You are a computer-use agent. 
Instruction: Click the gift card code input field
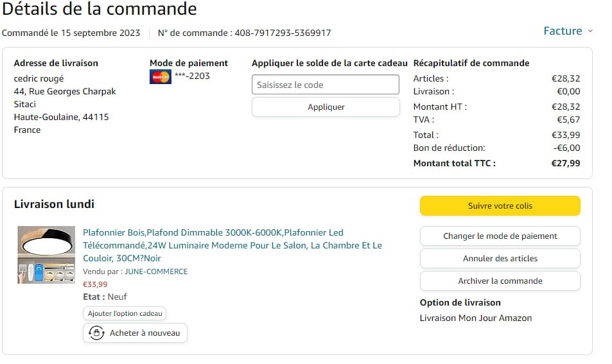click(x=326, y=85)
